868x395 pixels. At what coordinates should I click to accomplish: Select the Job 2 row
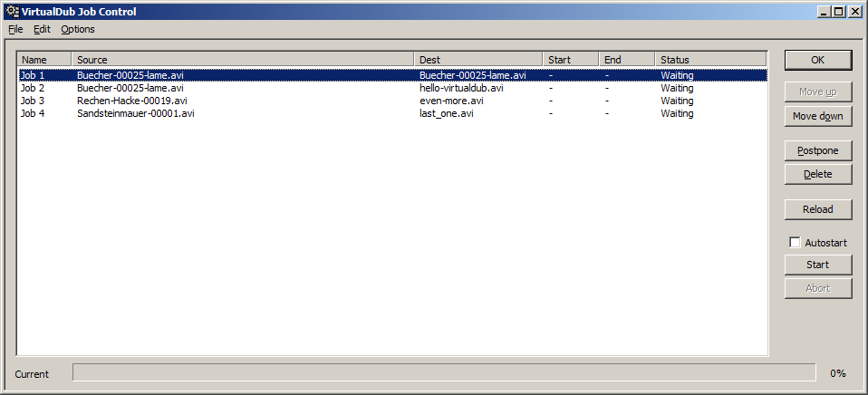[x=393, y=88]
